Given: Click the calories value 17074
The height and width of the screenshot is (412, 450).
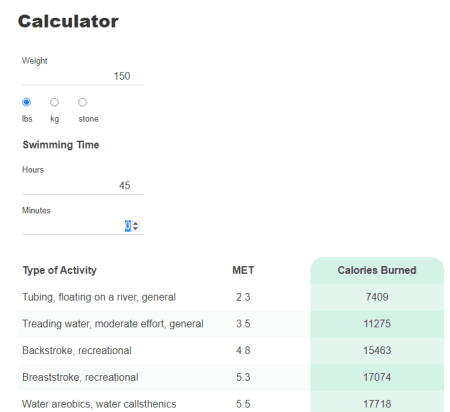Looking at the screenshot, I should (377, 377).
